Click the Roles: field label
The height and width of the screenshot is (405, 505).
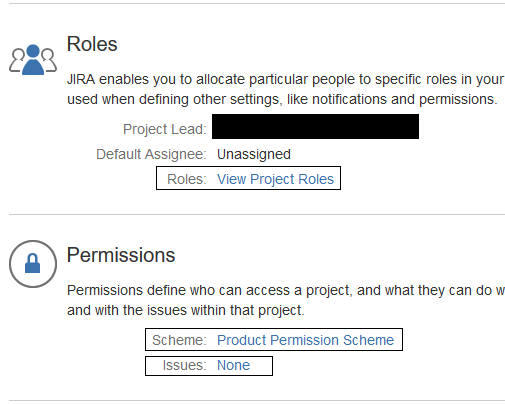coord(187,179)
